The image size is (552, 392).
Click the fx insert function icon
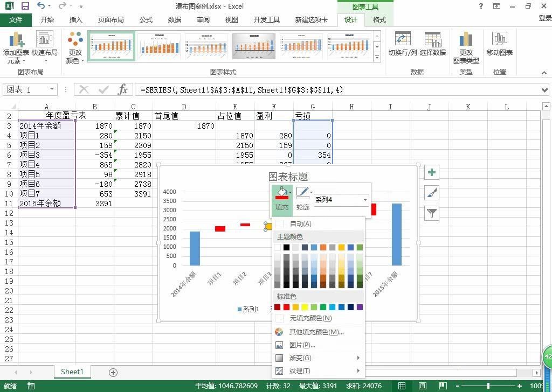(x=122, y=89)
